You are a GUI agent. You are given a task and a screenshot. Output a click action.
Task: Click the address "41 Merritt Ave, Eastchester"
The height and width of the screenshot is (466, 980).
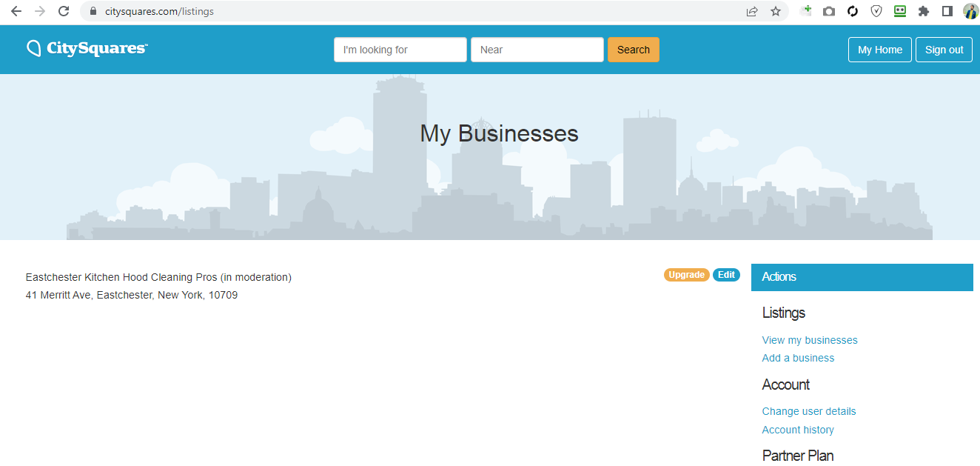pyautogui.click(x=90, y=295)
